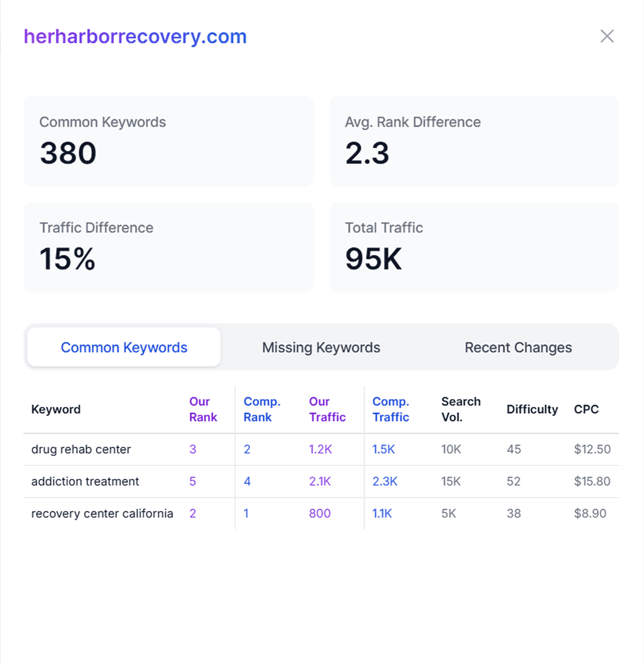Select the addiction treatment keyword row
644x664 pixels.
[x=85, y=481]
